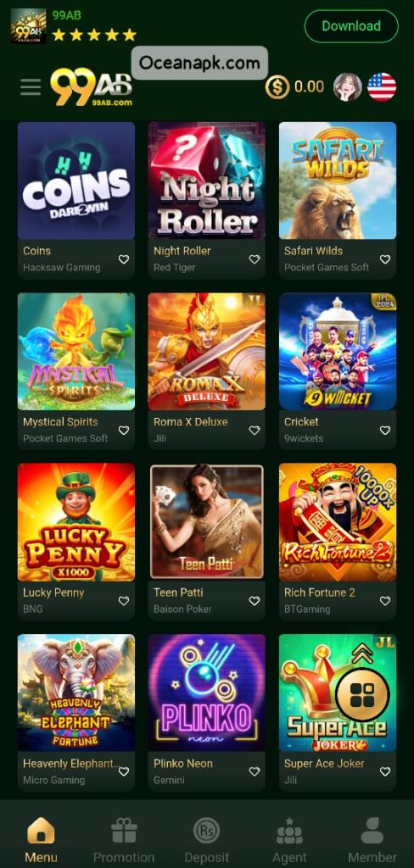Screen dimensions: 414x868
Task: Open the hamburger menu icon
Action: click(x=31, y=87)
